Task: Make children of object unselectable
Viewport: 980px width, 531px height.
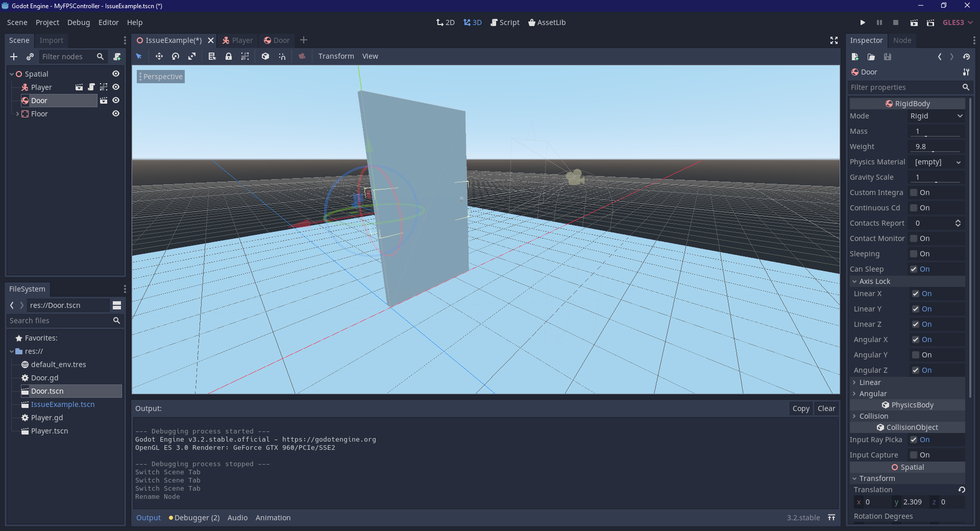Action: 245,56
